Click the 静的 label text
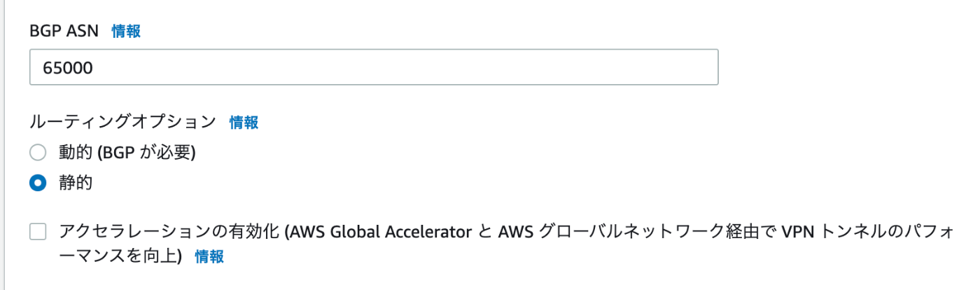This screenshot has width=980, height=290. 76,184
